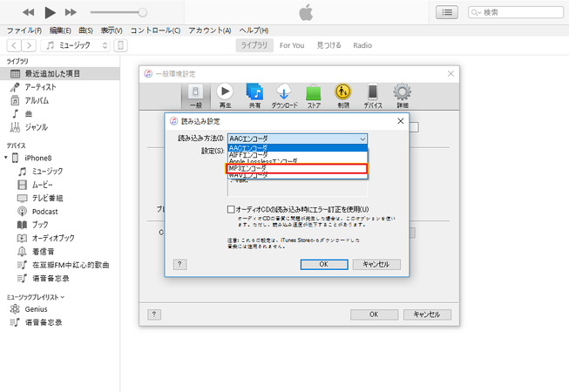Select the 詳細 advanced preferences gear icon
Screen dimensions: 569x392
tap(402, 96)
